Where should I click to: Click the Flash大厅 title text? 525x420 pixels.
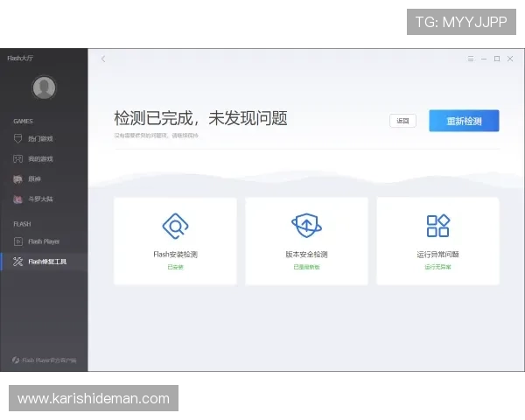pyautogui.click(x=20, y=58)
